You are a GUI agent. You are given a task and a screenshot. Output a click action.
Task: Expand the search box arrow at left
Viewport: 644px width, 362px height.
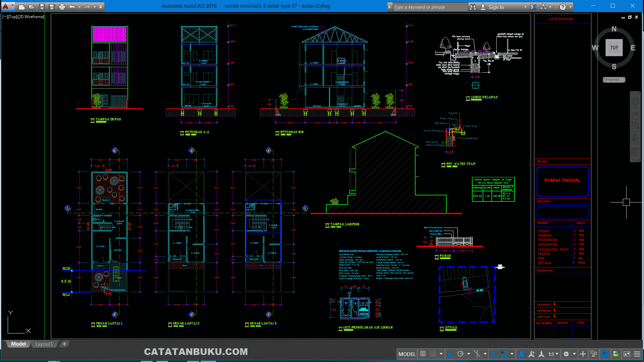click(x=389, y=7)
